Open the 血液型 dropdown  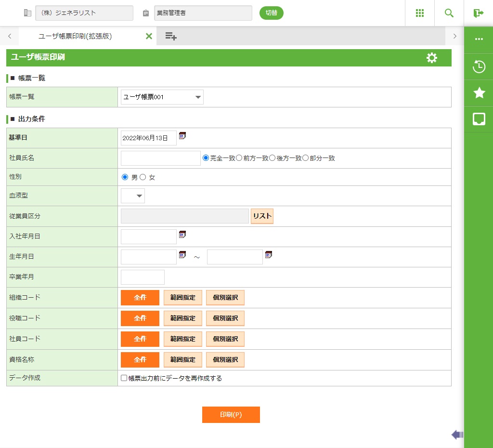click(x=133, y=196)
